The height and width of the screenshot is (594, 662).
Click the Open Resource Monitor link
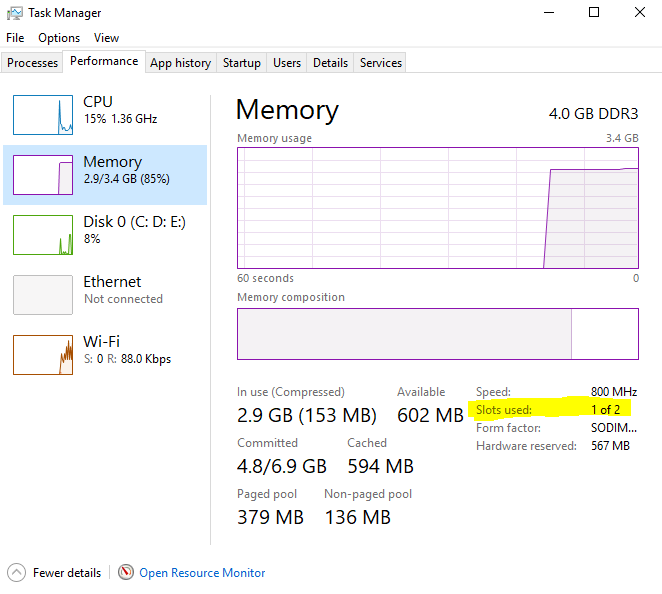pyautogui.click(x=202, y=573)
